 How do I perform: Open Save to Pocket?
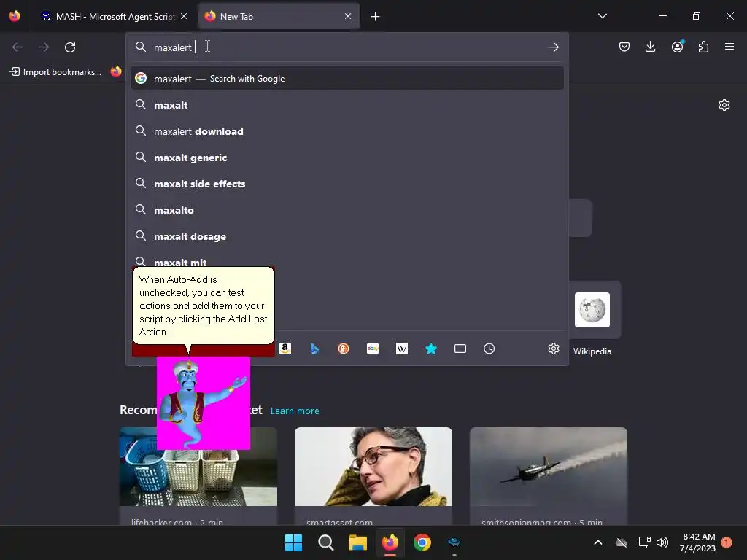click(x=624, y=47)
